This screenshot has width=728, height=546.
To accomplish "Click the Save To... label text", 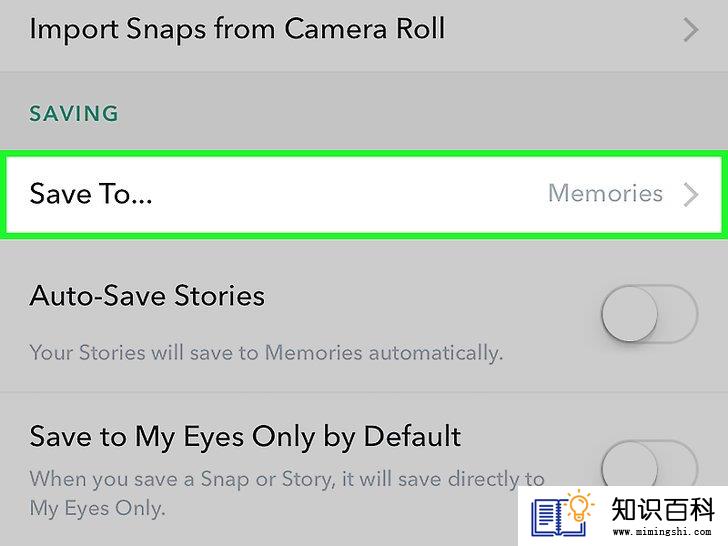I will 91,194.
